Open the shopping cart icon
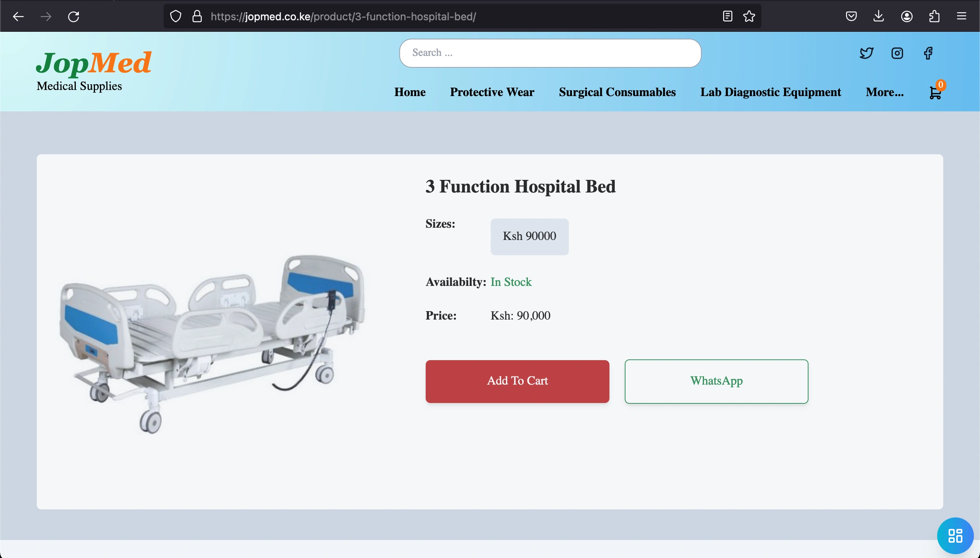980x558 pixels. tap(935, 92)
